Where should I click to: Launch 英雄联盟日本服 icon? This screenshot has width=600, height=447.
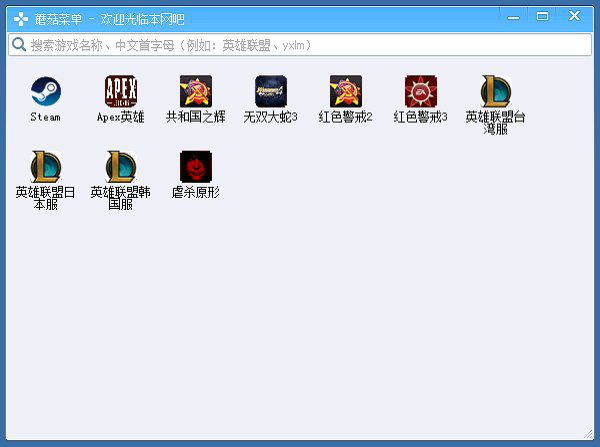click(x=46, y=166)
